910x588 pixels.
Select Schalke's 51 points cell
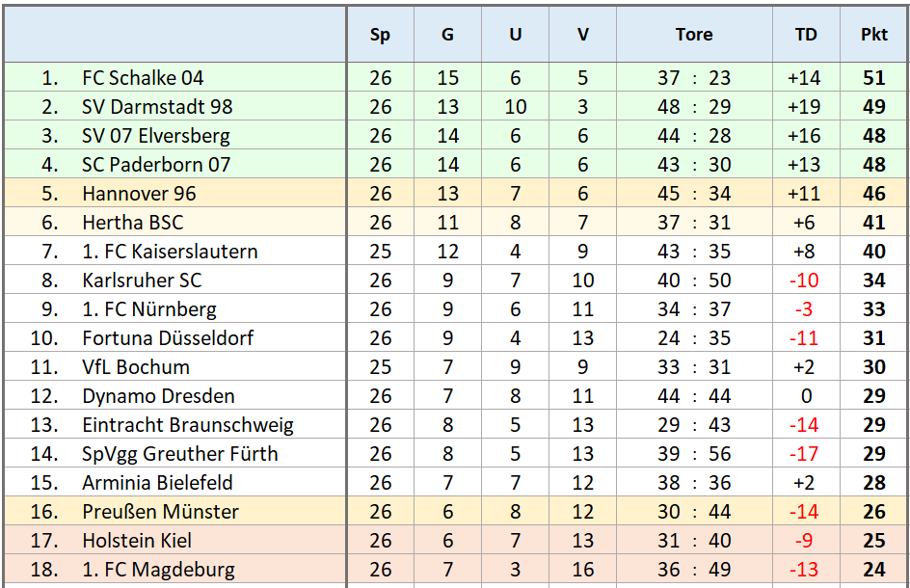coord(874,78)
